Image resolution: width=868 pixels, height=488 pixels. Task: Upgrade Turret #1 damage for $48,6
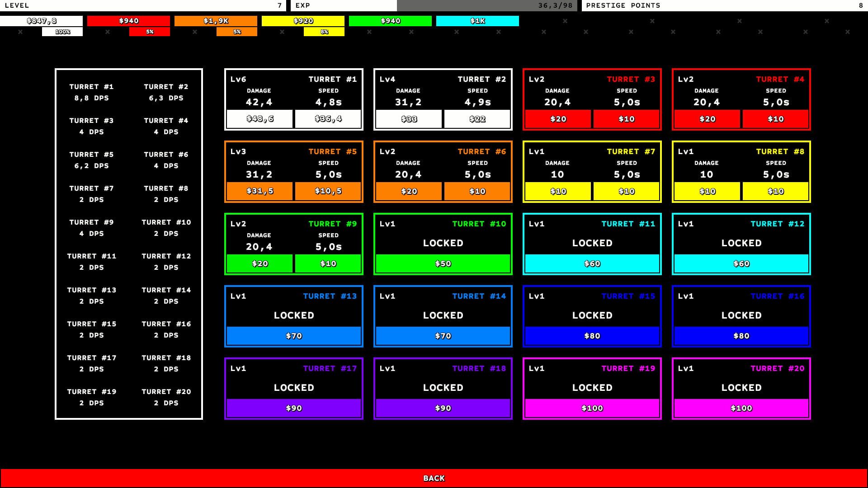[259, 119]
